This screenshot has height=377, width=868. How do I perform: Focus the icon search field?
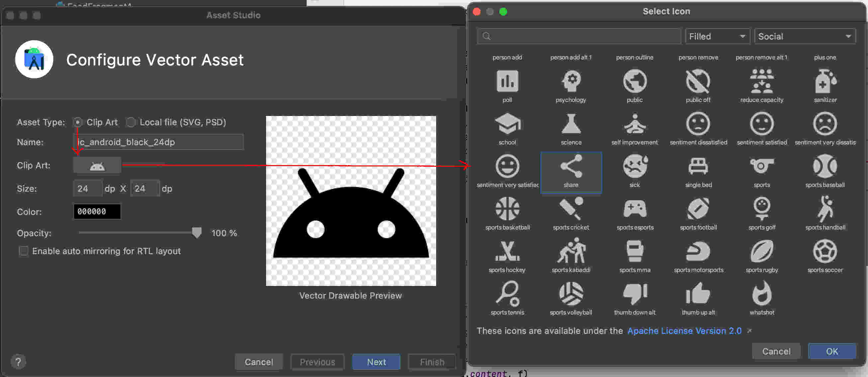coord(579,37)
